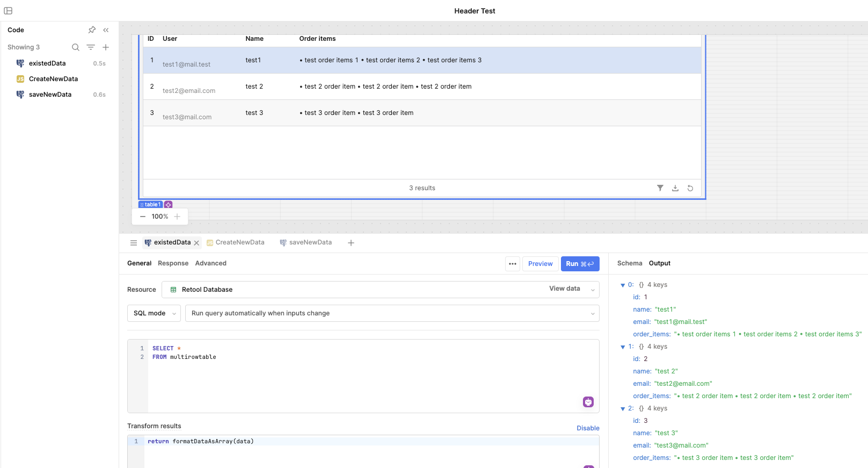The width and height of the screenshot is (868, 468).
Task: Open table filter funnel icon
Action: click(x=660, y=188)
